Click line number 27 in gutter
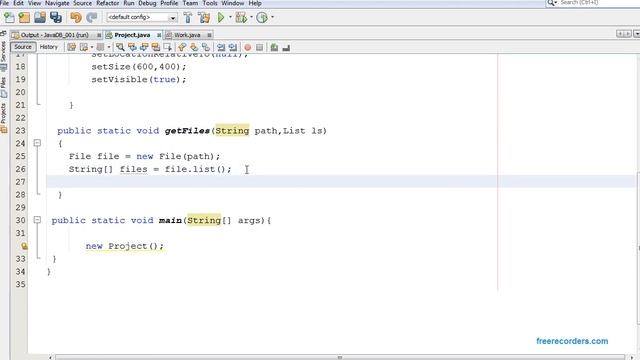 pos(20,182)
